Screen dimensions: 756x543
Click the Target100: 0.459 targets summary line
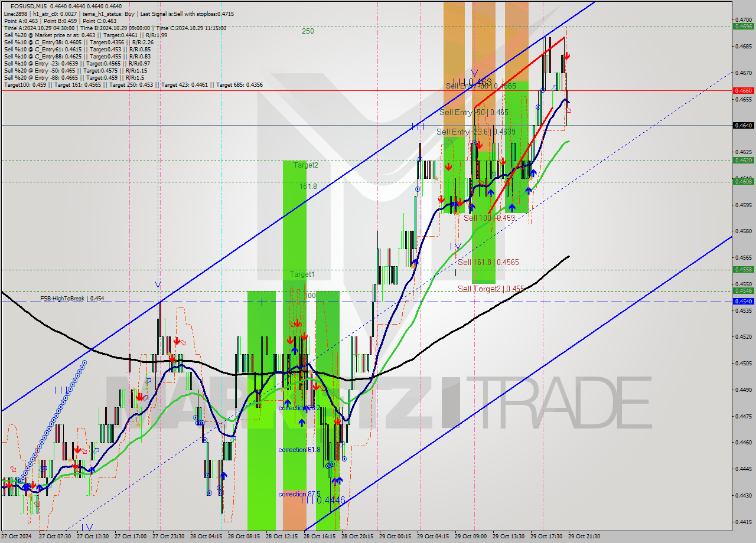pos(133,85)
